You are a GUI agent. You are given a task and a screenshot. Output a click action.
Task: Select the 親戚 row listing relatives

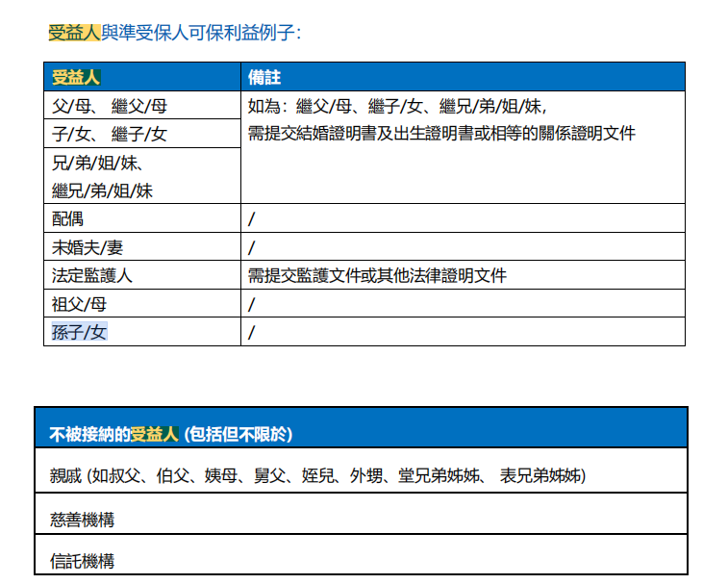(x=317, y=475)
